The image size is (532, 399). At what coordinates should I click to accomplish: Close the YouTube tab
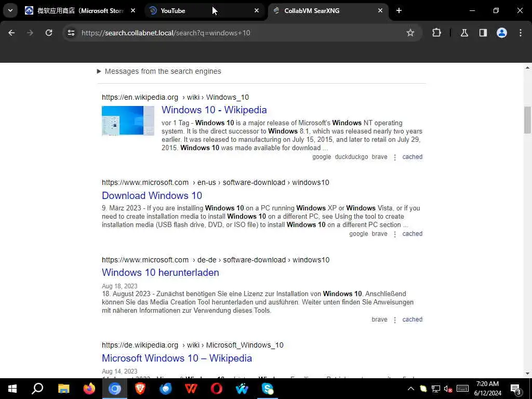[257, 10]
